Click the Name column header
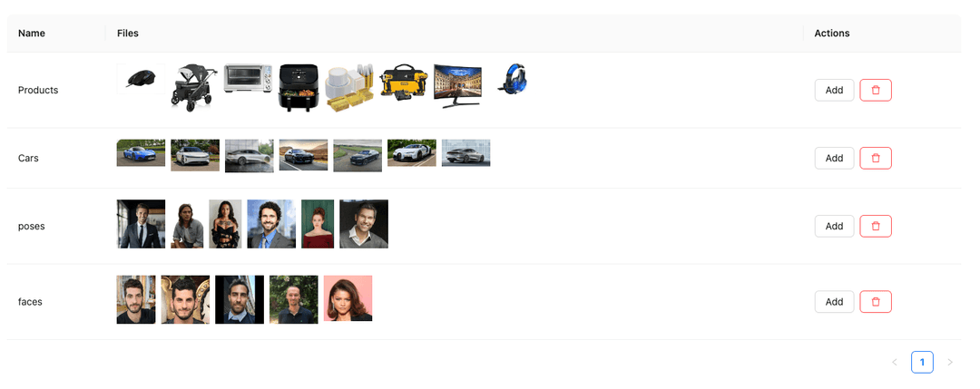This screenshot has height=389, width=980. coord(32,33)
